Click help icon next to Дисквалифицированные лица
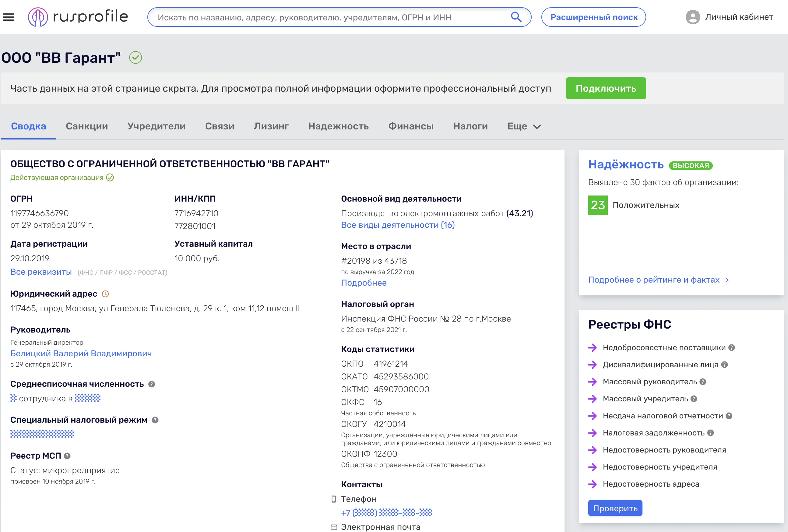This screenshot has width=788, height=532. (x=724, y=365)
